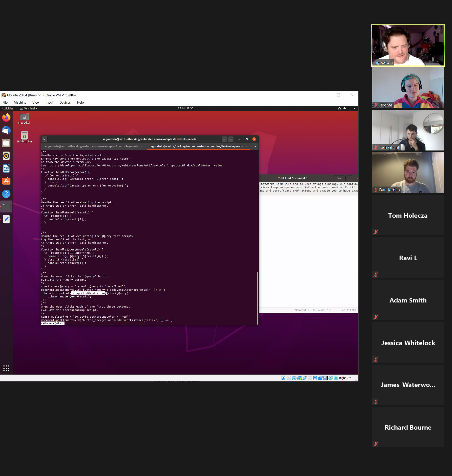
Task: Open the VirtualBox Devices menu
Action: click(65, 102)
